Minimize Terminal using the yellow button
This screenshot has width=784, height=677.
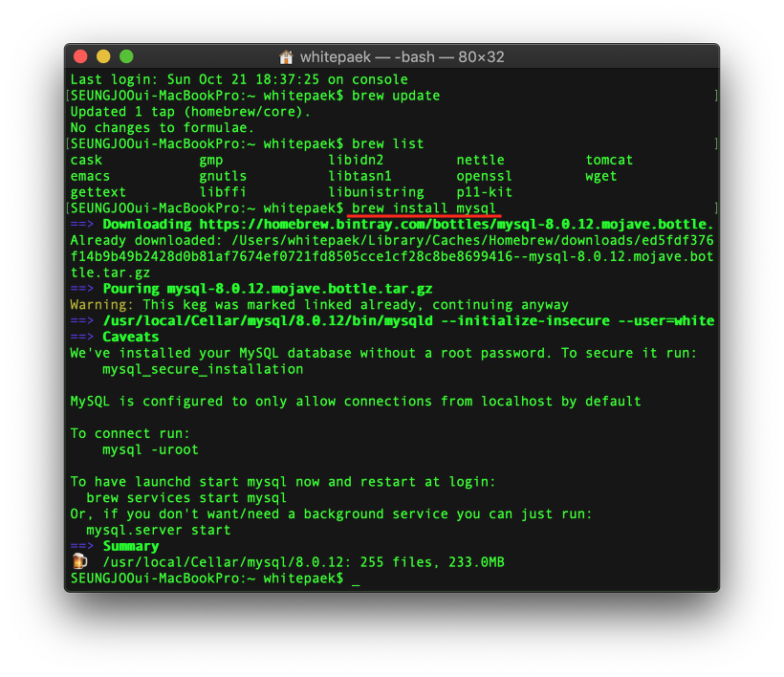[x=103, y=56]
